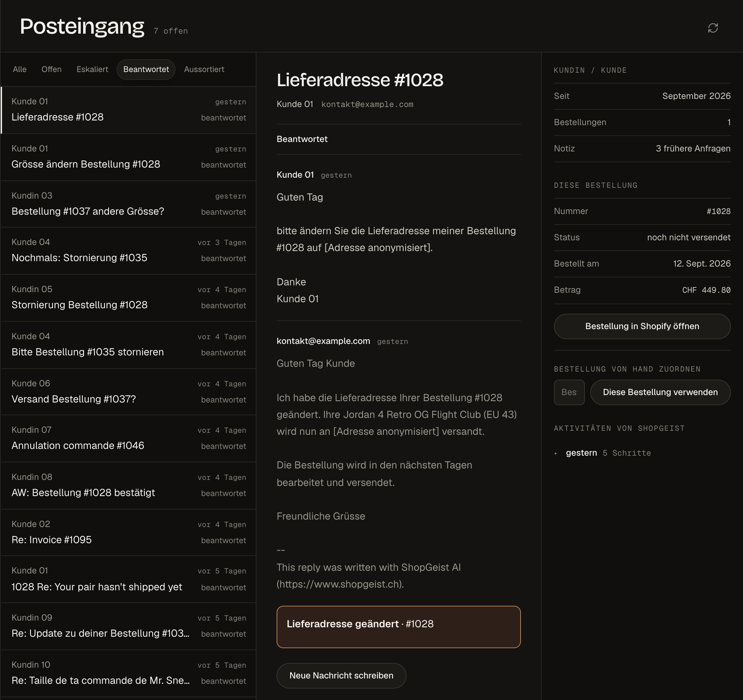Click the Posteingang page heading
Viewport: 743px width, 700px height.
click(x=82, y=27)
